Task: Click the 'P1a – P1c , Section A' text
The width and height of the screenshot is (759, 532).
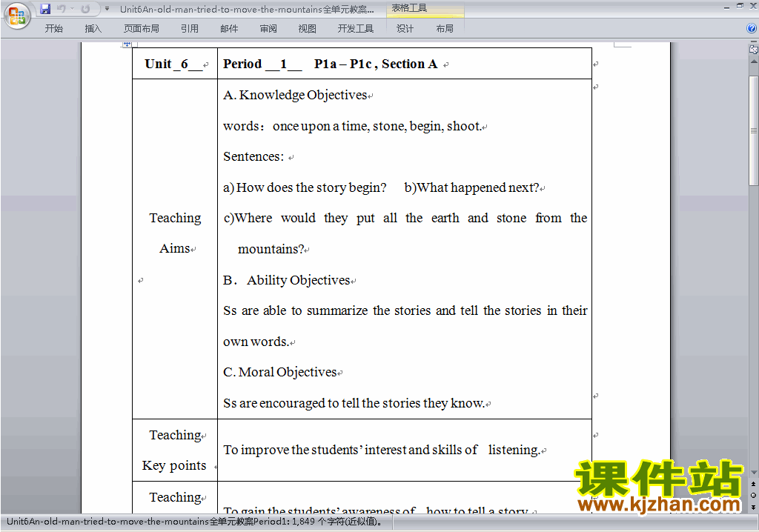Action: (376, 64)
